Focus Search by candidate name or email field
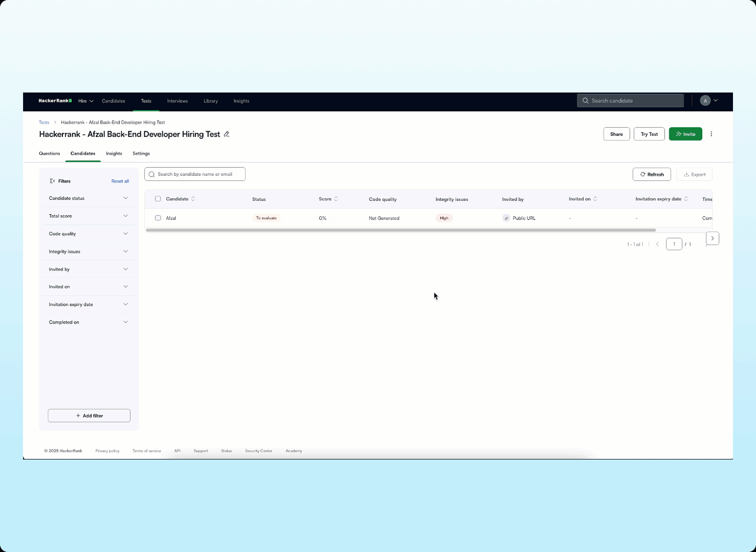 pyautogui.click(x=195, y=174)
